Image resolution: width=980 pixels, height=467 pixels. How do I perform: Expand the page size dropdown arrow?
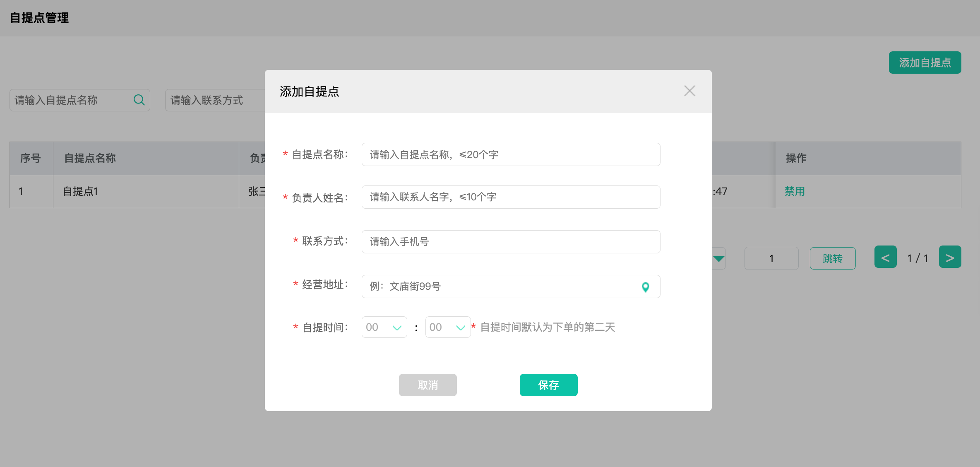point(719,259)
